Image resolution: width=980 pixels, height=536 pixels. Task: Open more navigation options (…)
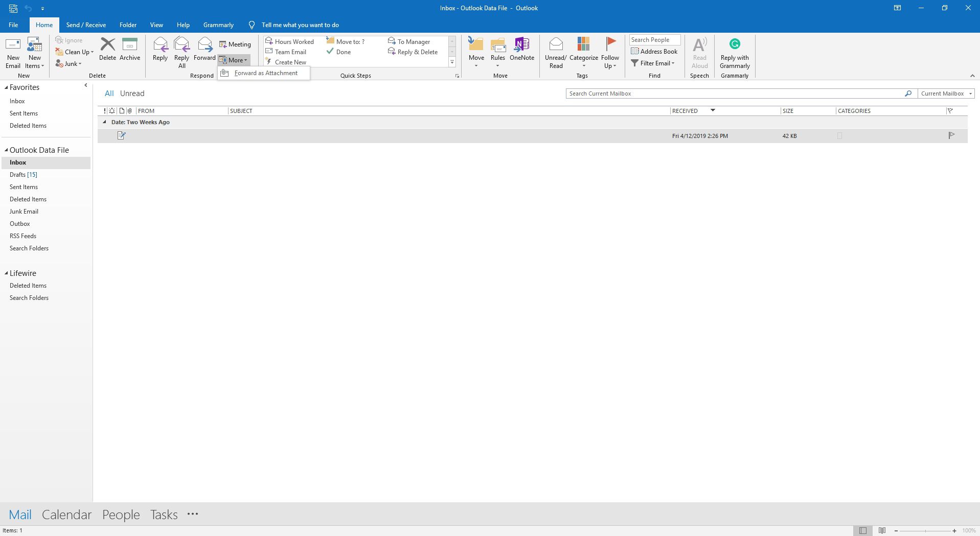click(x=193, y=514)
